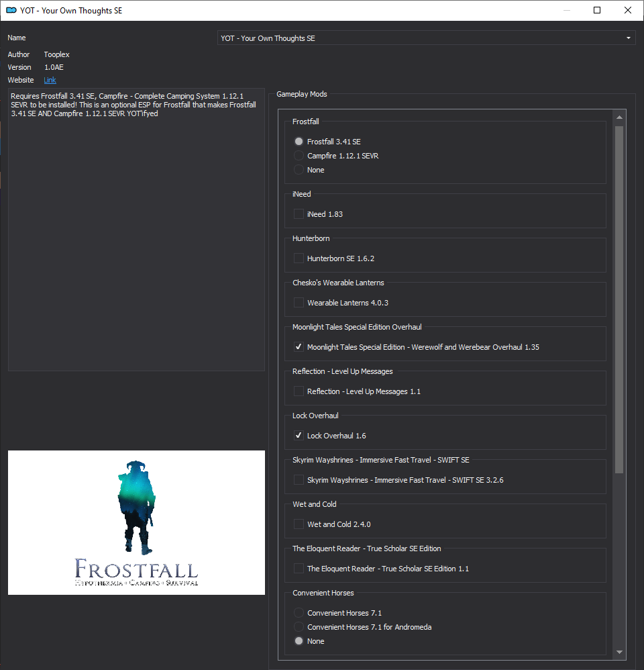This screenshot has width=644, height=670.
Task: Click the 'Gameplay Mods' group heading
Action: point(301,94)
